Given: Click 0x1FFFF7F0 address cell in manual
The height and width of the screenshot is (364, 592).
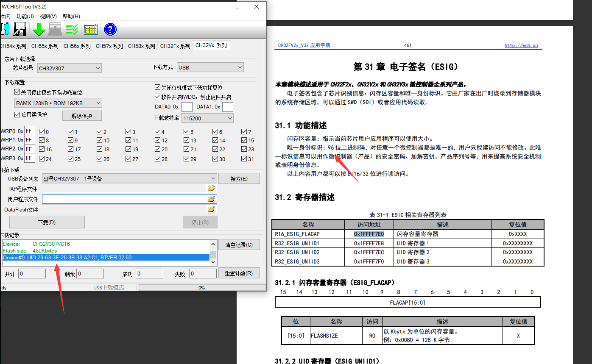Looking at the screenshot, I should coord(369,261).
